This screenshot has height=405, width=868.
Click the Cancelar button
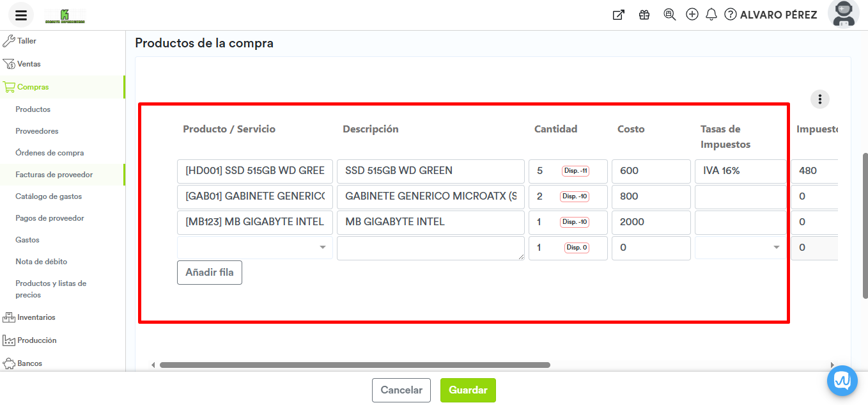(x=401, y=390)
